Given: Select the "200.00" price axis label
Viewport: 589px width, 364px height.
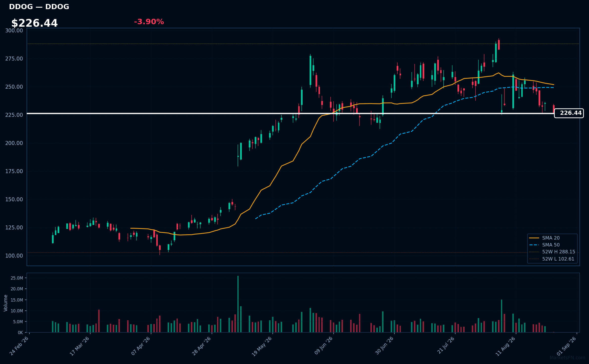Looking at the screenshot, I should [14, 143].
